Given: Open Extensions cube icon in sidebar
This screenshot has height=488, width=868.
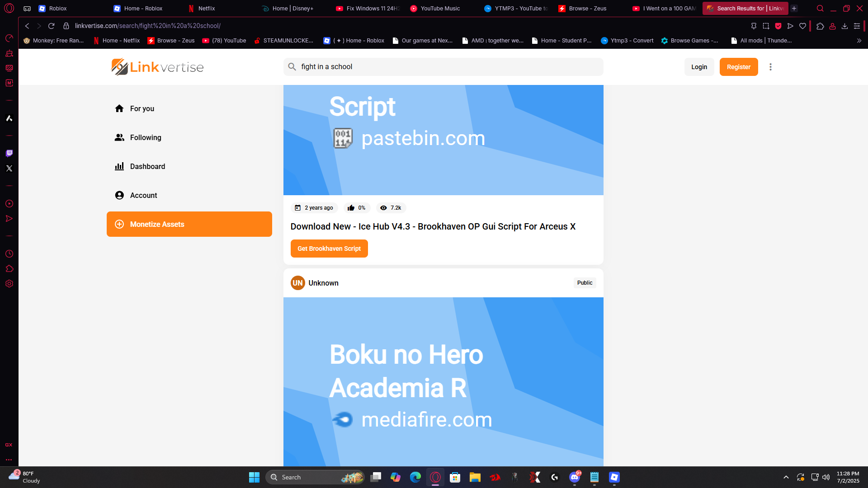Looking at the screenshot, I should tap(9, 269).
